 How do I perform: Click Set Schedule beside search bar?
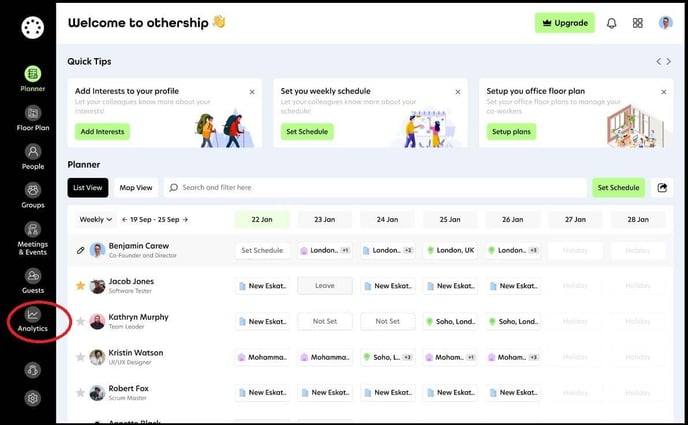(618, 188)
